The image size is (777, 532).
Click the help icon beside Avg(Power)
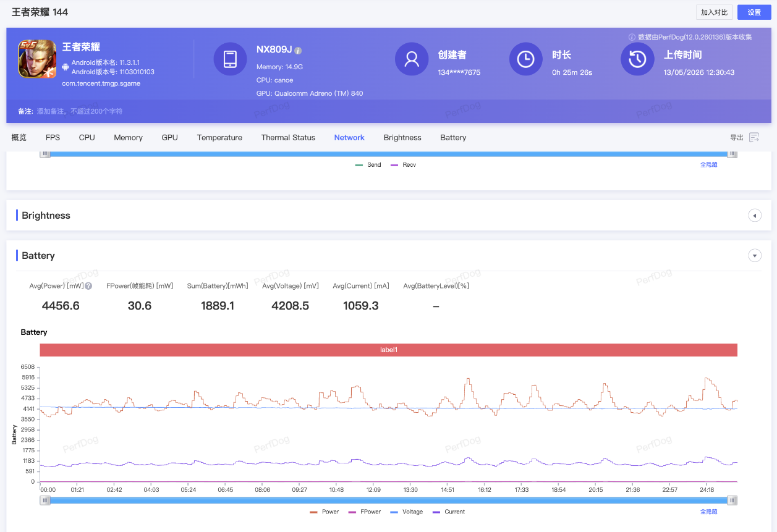[x=88, y=286]
